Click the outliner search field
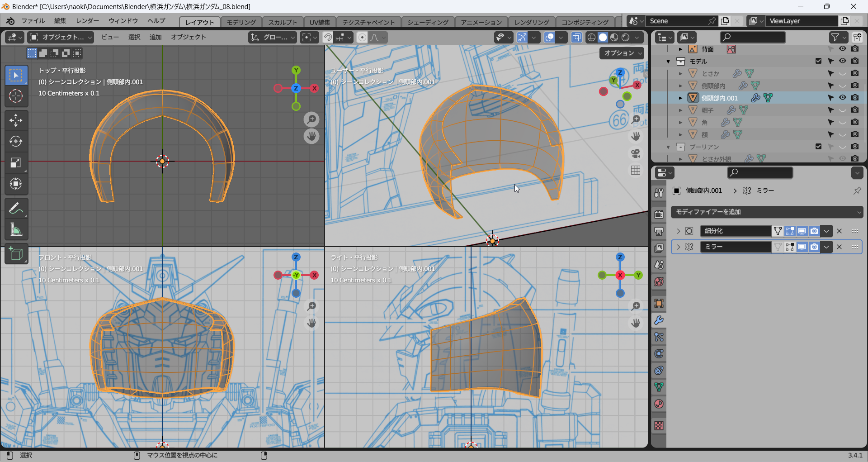Image resolution: width=868 pixels, height=462 pixels. pos(752,37)
